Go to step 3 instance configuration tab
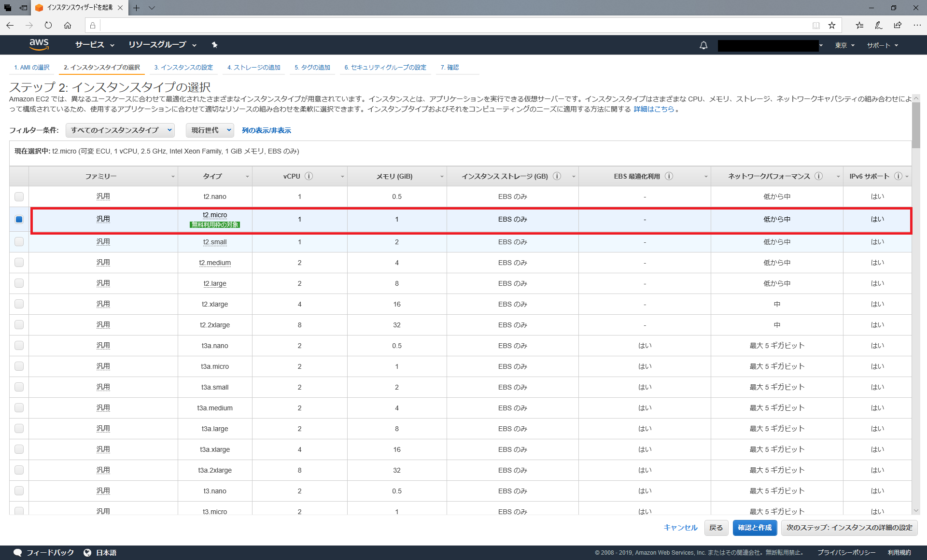The height and width of the screenshot is (560, 927). (x=183, y=68)
